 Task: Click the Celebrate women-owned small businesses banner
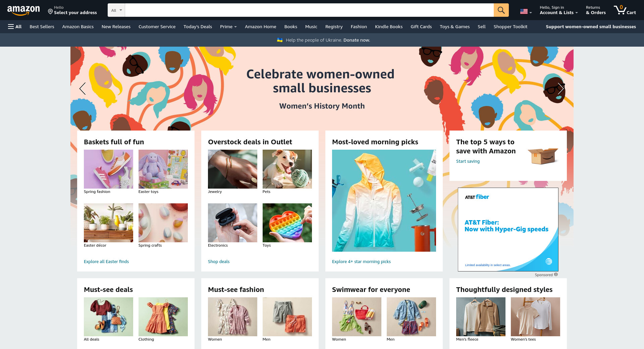[x=321, y=89]
